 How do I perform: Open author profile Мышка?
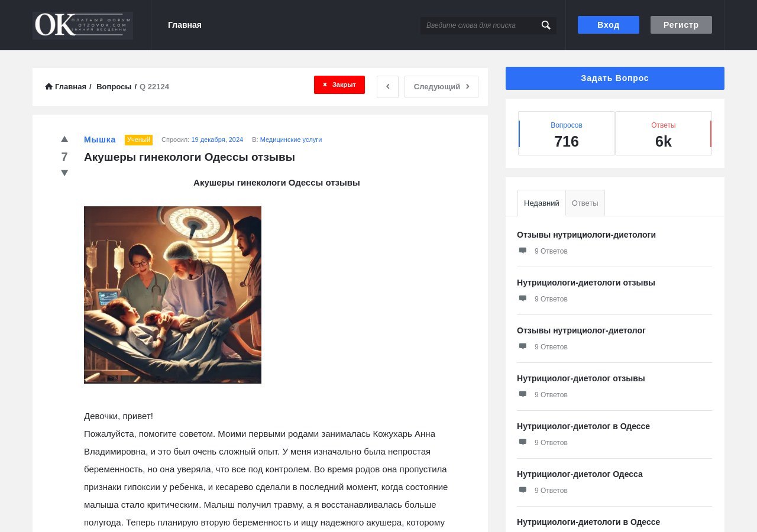click(x=100, y=140)
